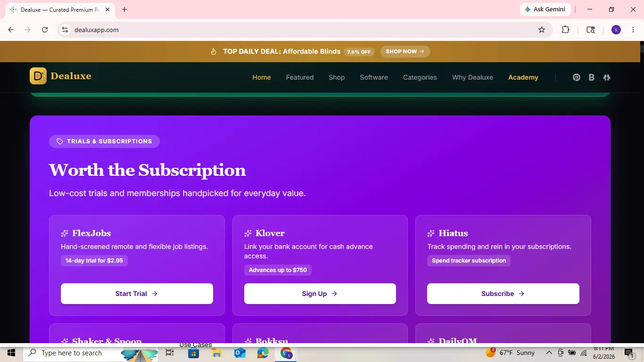Click the FlexJobs card title
644x362 pixels.
(x=91, y=233)
